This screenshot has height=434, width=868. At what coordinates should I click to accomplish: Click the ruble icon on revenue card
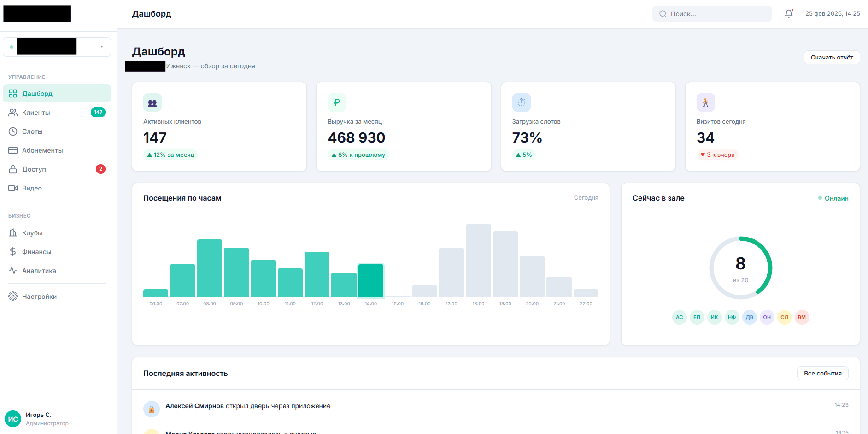(x=337, y=102)
